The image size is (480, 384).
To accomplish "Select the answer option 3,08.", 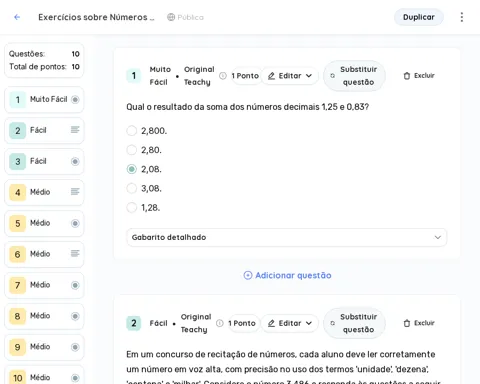I will point(132,188).
